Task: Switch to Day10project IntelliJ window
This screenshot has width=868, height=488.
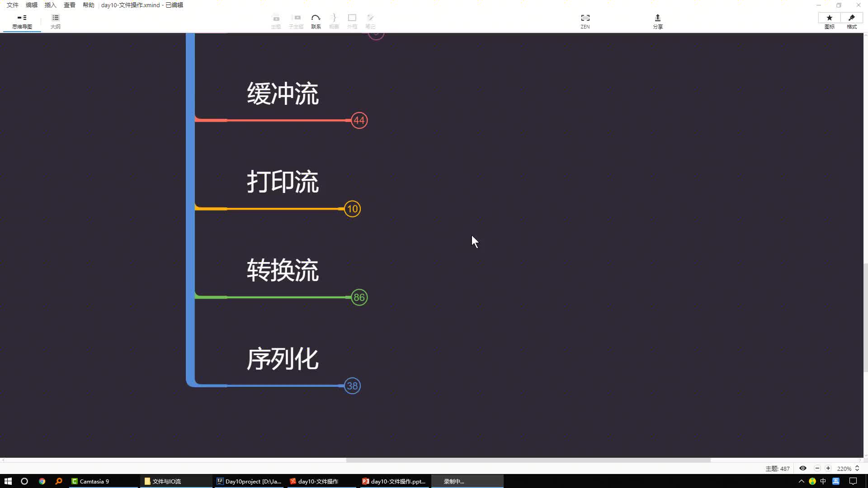Action: pyautogui.click(x=249, y=481)
